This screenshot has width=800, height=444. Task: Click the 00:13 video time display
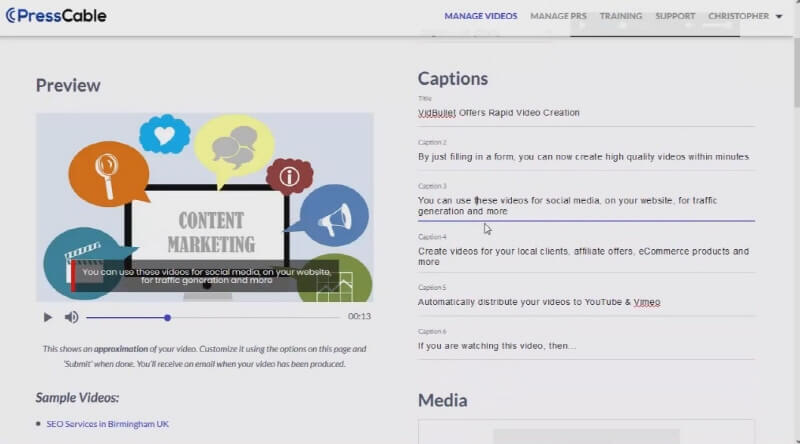click(359, 316)
